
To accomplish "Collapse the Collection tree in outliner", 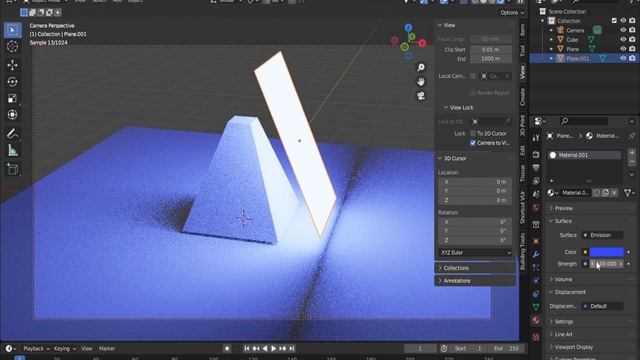I will [543, 21].
